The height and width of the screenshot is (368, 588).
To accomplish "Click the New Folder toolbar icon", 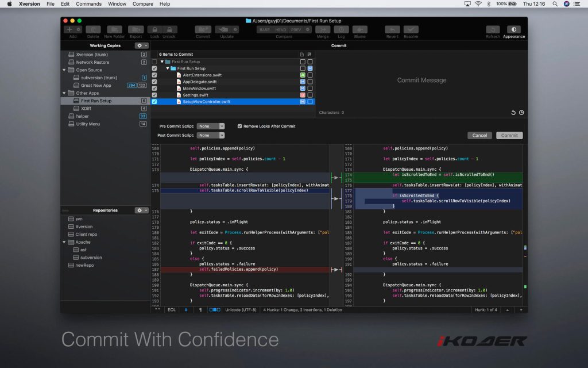I will pyautogui.click(x=114, y=29).
